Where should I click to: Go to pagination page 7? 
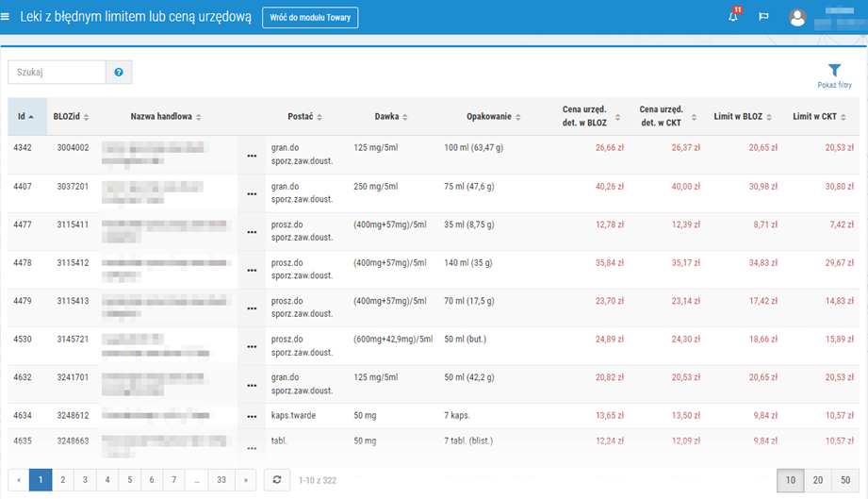point(173,479)
